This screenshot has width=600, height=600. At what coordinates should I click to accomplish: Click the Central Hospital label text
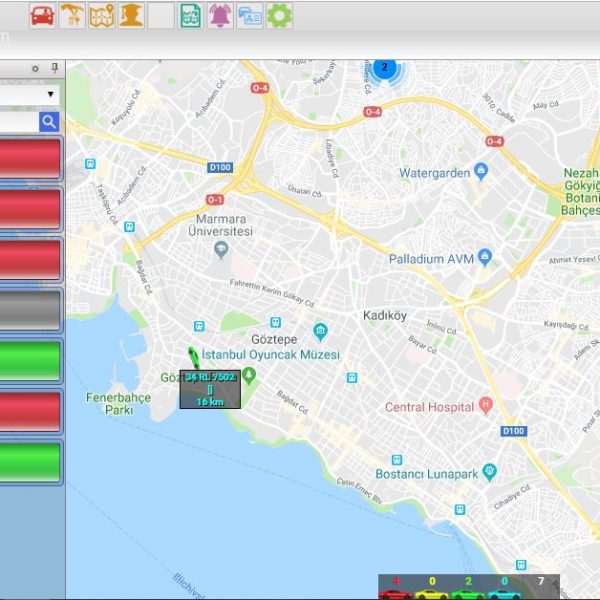429,407
